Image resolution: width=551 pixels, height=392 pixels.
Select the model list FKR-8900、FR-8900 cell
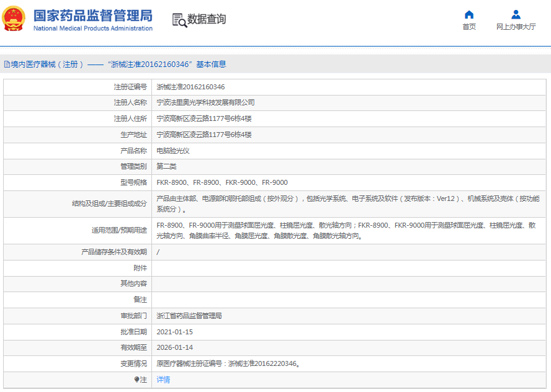(222, 182)
